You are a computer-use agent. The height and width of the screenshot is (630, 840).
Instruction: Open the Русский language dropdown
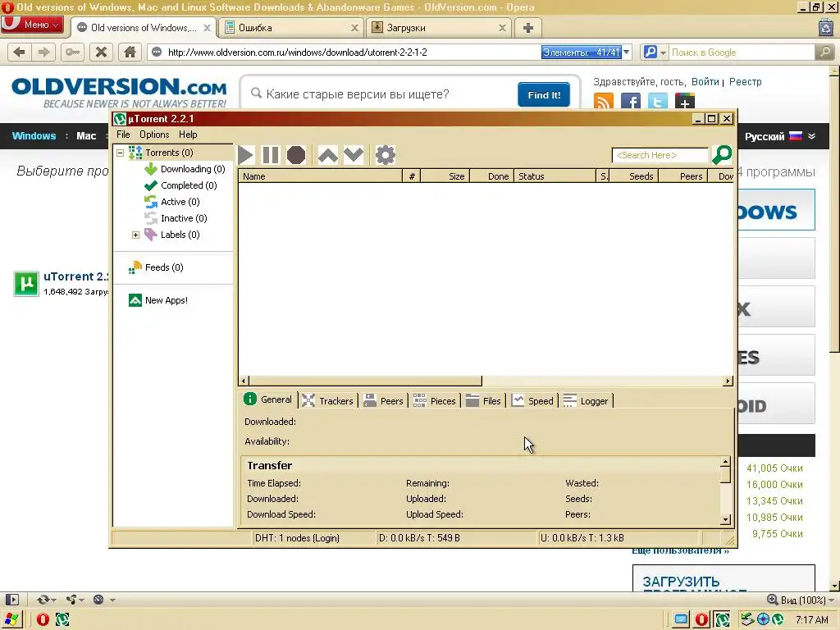(x=779, y=137)
